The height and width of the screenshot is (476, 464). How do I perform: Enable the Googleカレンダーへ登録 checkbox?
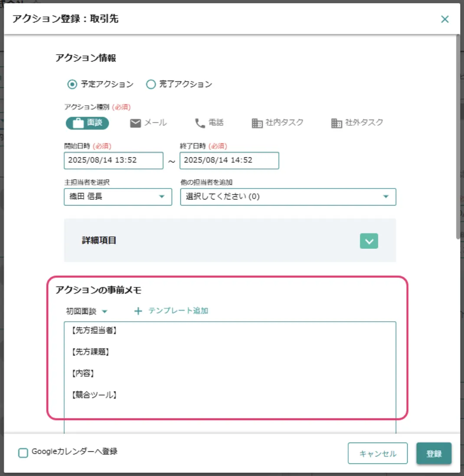coord(23,453)
